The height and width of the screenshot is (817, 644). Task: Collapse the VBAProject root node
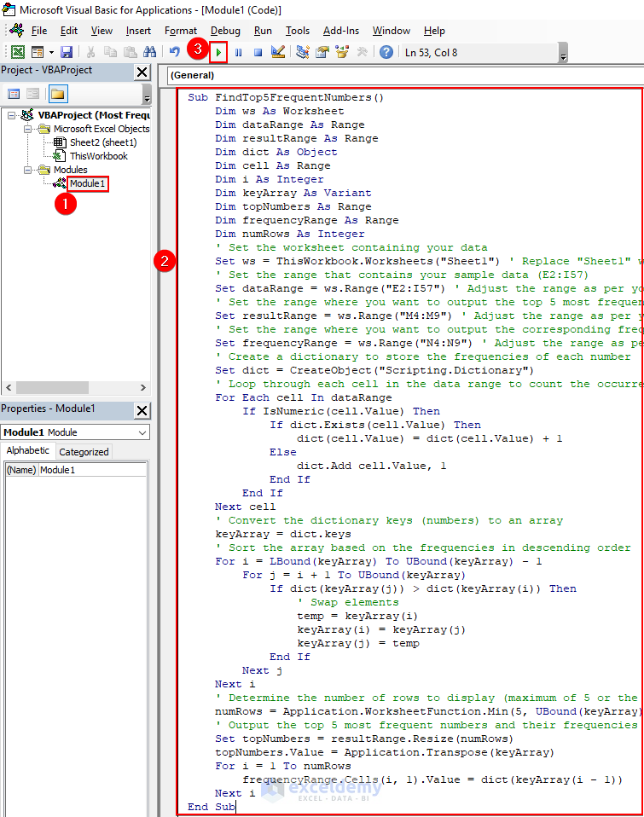point(11,115)
